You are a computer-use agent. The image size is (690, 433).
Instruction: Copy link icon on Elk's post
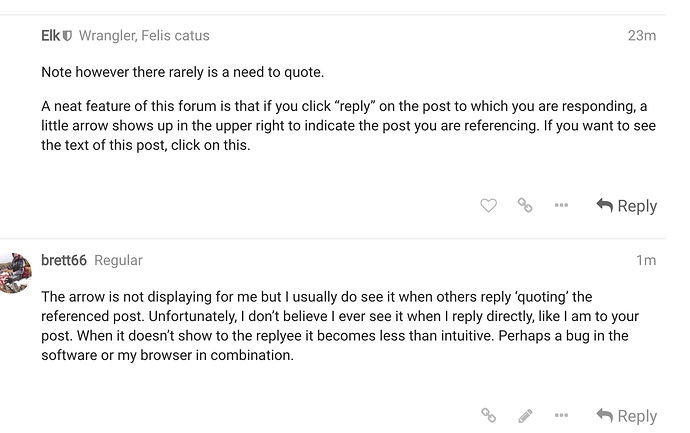(525, 206)
